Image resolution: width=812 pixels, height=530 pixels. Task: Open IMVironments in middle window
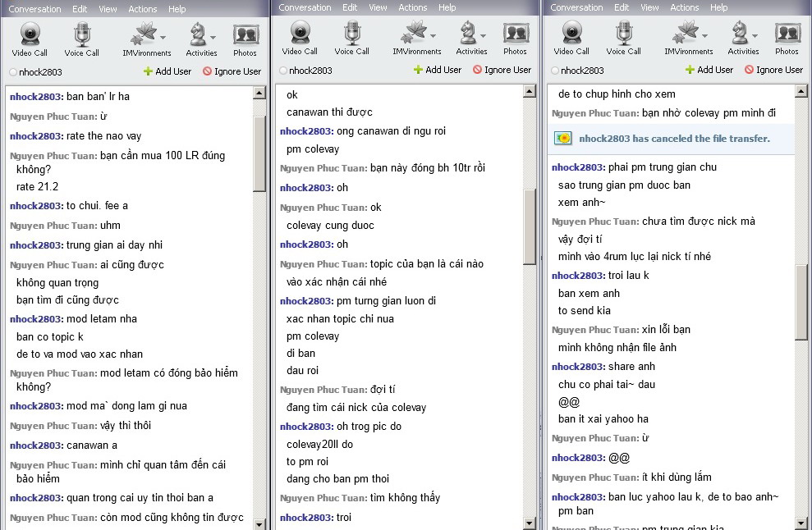pyautogui.click(x=416, y=38)
